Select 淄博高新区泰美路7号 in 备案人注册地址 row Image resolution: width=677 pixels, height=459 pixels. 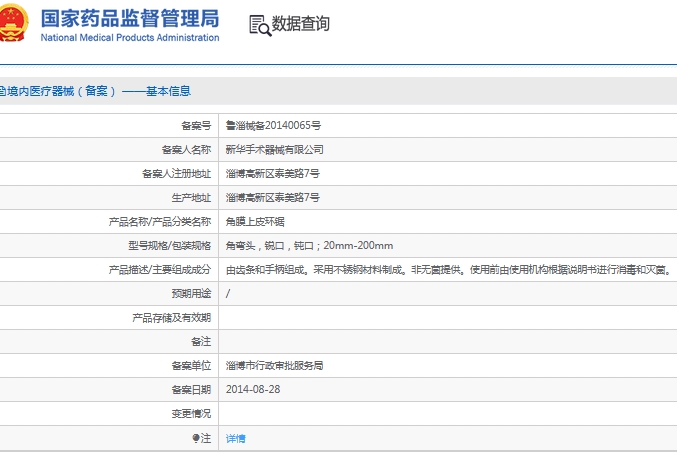point(273,174)
